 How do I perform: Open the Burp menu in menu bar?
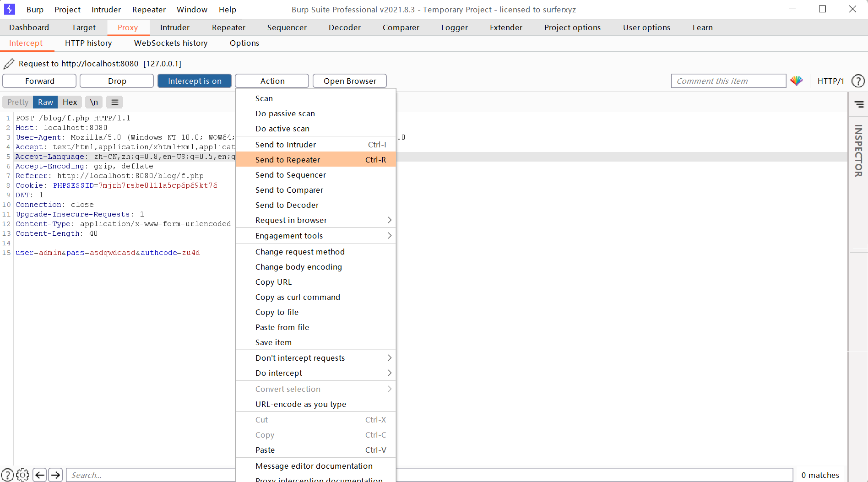(x=35, y=10)
